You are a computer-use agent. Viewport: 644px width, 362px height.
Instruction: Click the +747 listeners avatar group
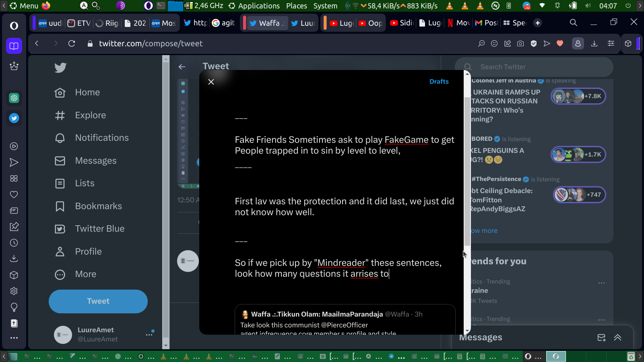tap(579, 195)
